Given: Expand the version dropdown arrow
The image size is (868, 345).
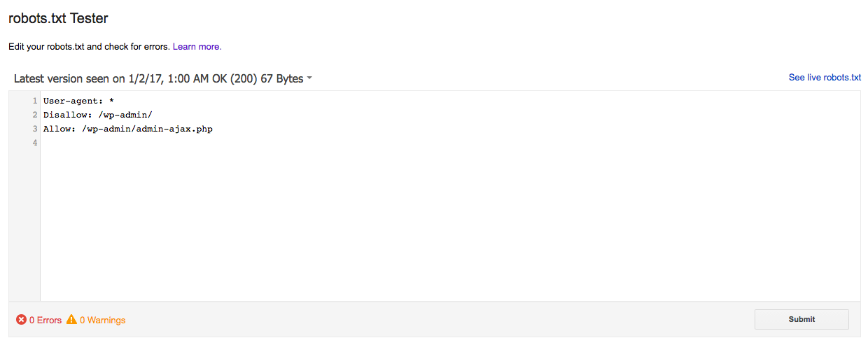Looking at the screenshot, I should (x=309, y=78).
